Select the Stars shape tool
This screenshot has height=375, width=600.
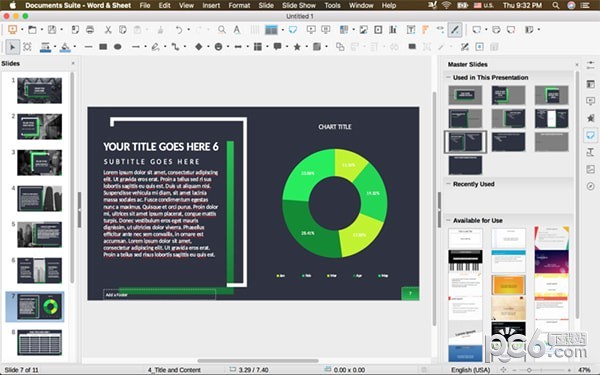[x=297, y=47]
